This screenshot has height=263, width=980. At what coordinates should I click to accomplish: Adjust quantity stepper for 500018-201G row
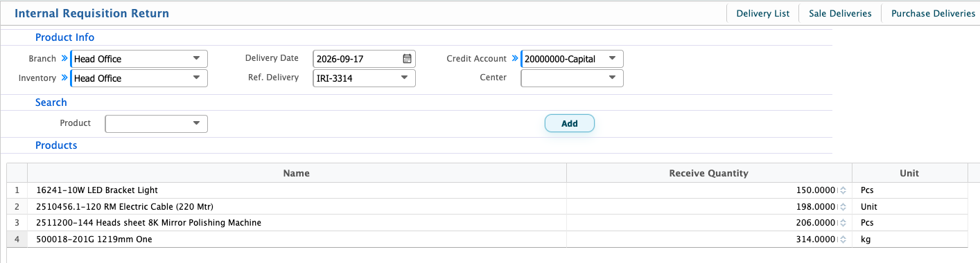843,239
